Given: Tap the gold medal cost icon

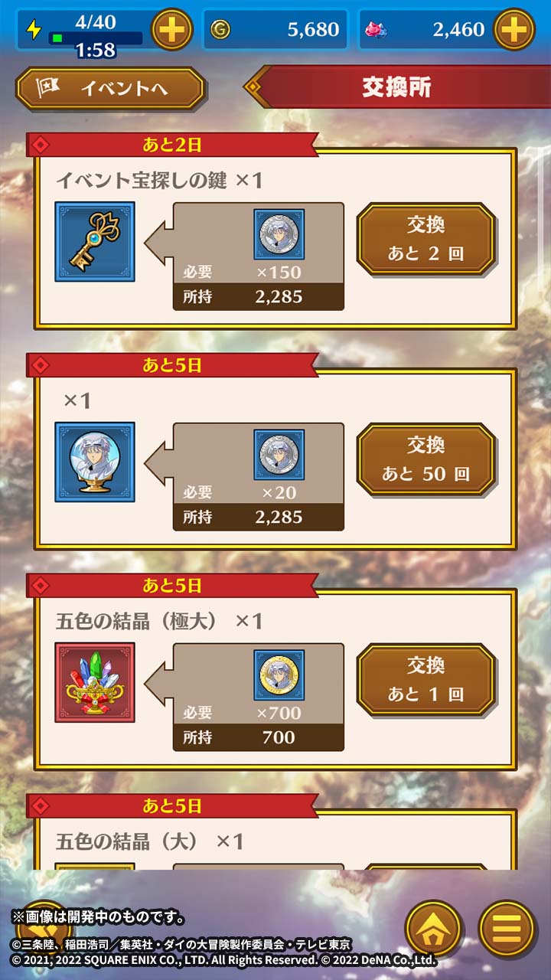Looking at the screenshot, I should (x=279, y=675).
